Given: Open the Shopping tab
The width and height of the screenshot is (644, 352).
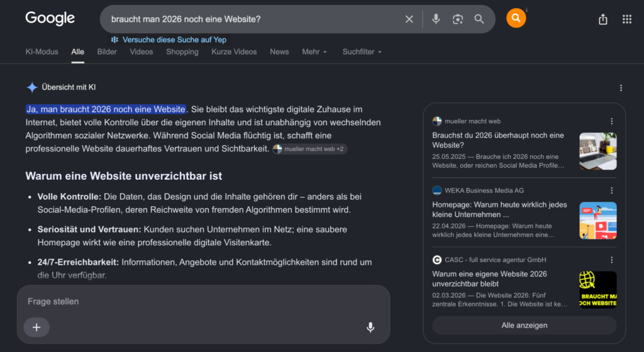Looking at the screenshot, I should pyautogui.click(x=182, y=52).
